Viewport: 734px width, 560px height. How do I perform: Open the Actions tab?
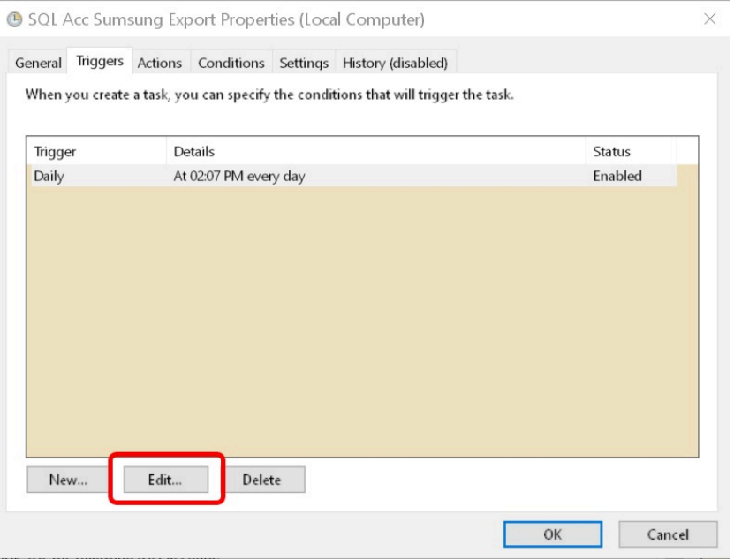160,64
